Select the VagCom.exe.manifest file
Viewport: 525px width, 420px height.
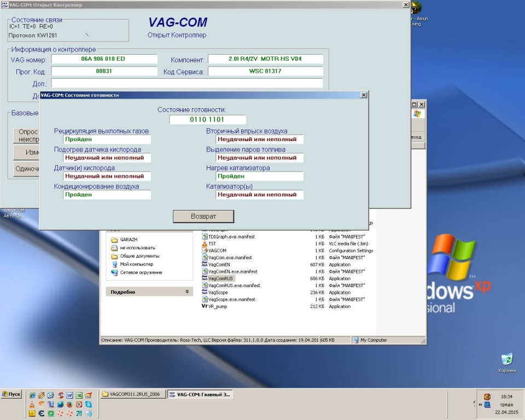[227, 258]
